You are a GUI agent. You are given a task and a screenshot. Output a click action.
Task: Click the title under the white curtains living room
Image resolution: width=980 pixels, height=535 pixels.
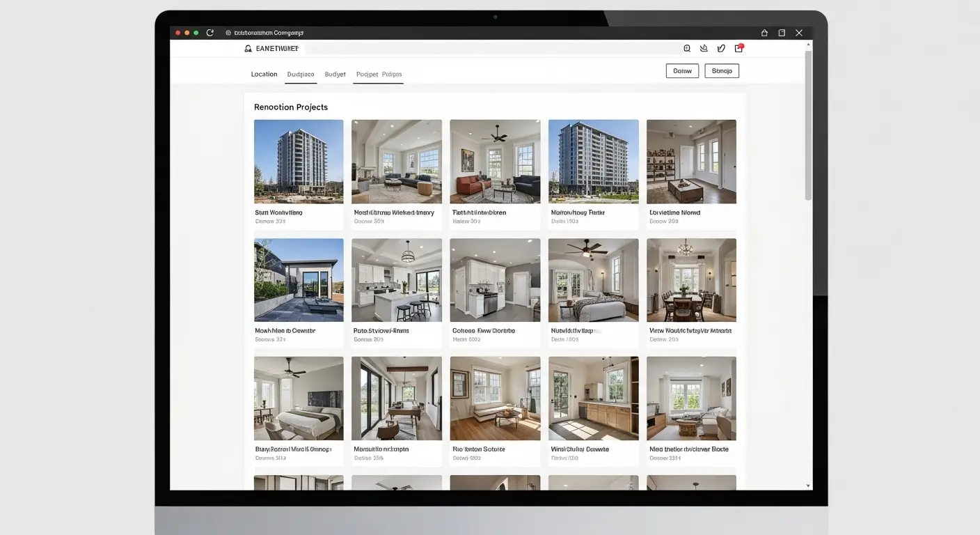689,449
